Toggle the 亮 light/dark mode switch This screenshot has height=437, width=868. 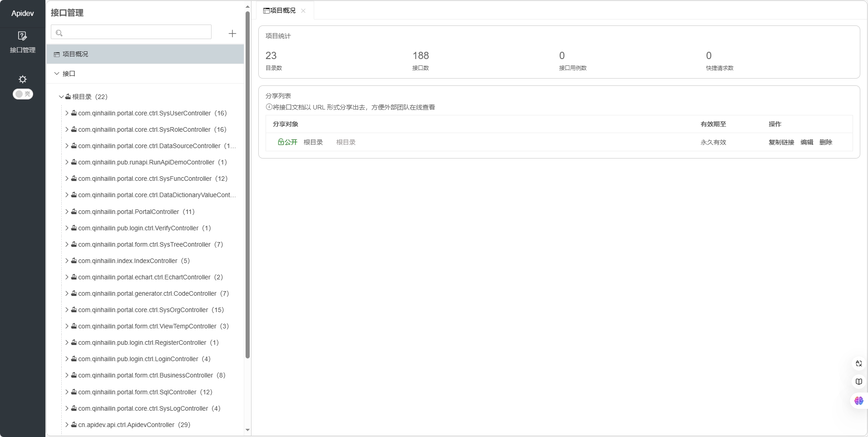coord(23,94)
